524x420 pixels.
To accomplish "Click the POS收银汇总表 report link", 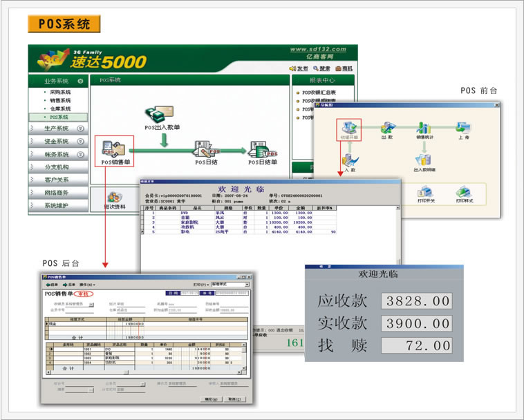I will pos(320,92).
